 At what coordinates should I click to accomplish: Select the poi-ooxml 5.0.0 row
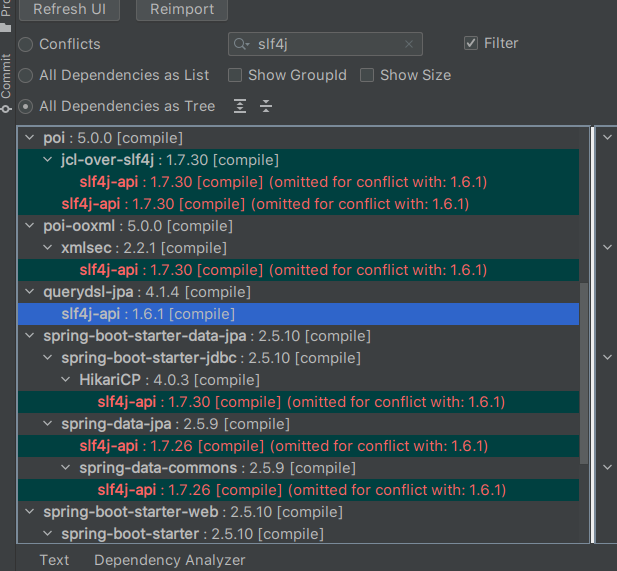(x=298, y=226)
